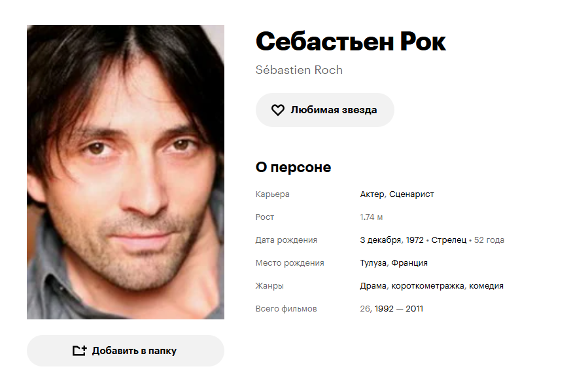
Task: Click the add-folder icon below the photo
Action: click(x=80, y=351)
